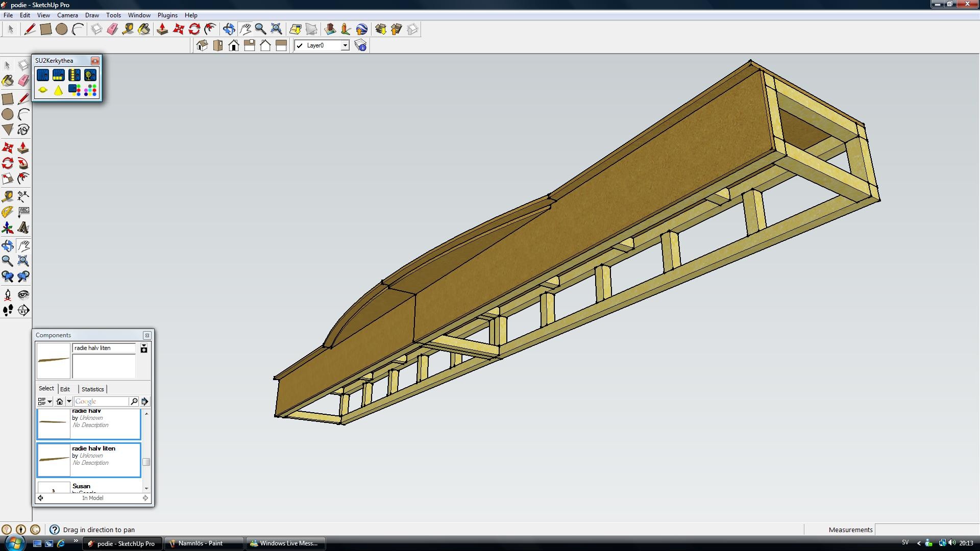
Task: Open the Draw menu
Action: (92, 15)
